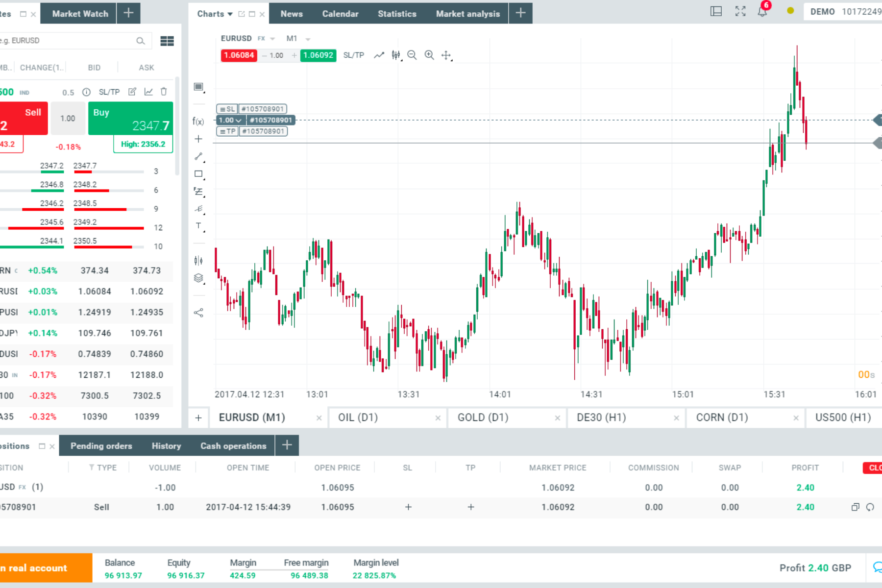The image size is (882, 588).
Task: Delete US500 with the trash icon
Action: tap(164, 92)
